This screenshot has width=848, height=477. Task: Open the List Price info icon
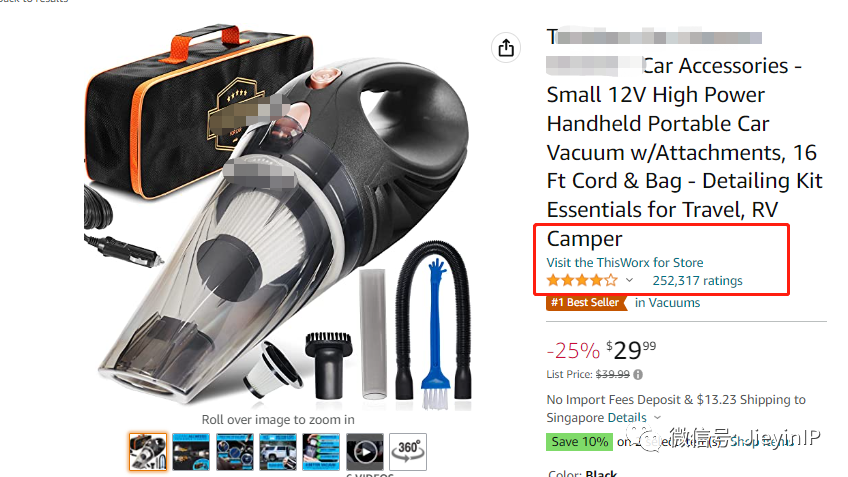pyautogui.click(x=638, y=374)
